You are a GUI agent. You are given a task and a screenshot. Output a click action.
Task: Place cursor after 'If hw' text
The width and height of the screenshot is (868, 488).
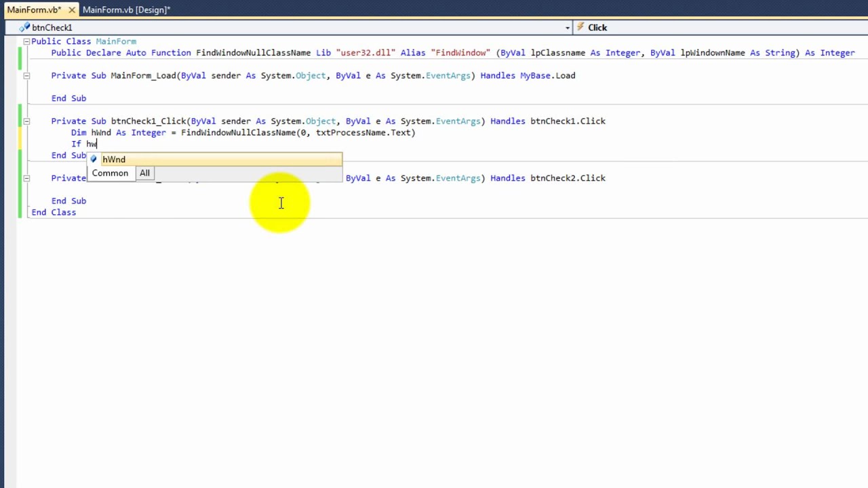[98, 144]
